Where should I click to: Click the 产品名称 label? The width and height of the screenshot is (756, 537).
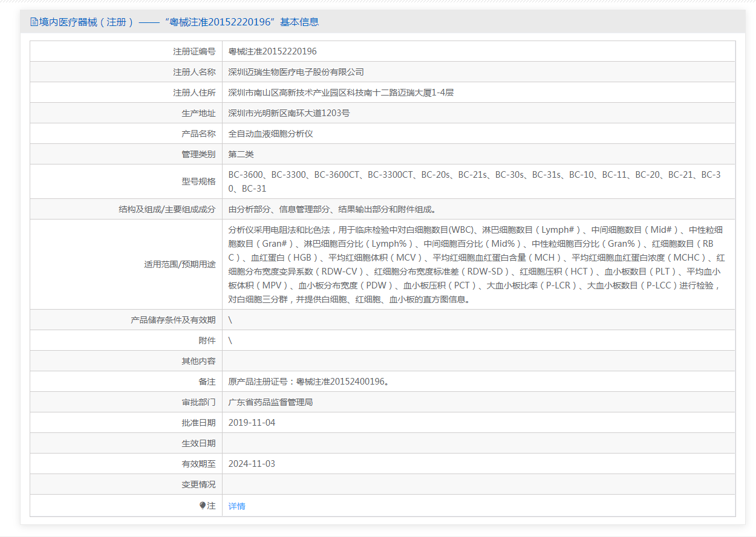[x=198, y=134]
